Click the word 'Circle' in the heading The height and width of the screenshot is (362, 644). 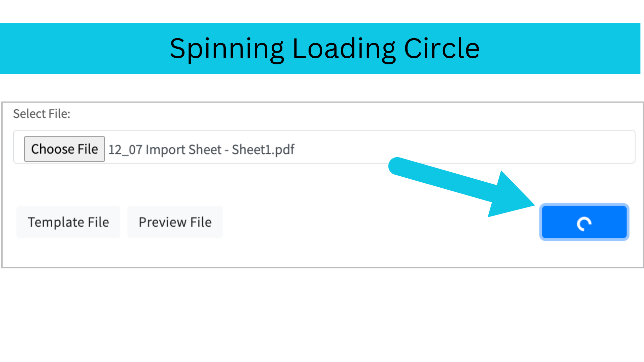click(x=442, y=49)
